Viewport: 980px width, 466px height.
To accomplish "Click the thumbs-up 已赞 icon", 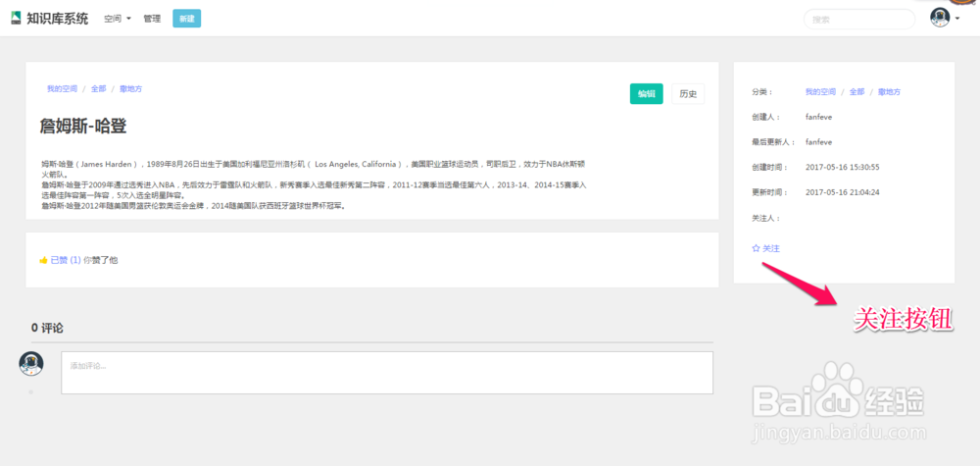I will (44, 260).
